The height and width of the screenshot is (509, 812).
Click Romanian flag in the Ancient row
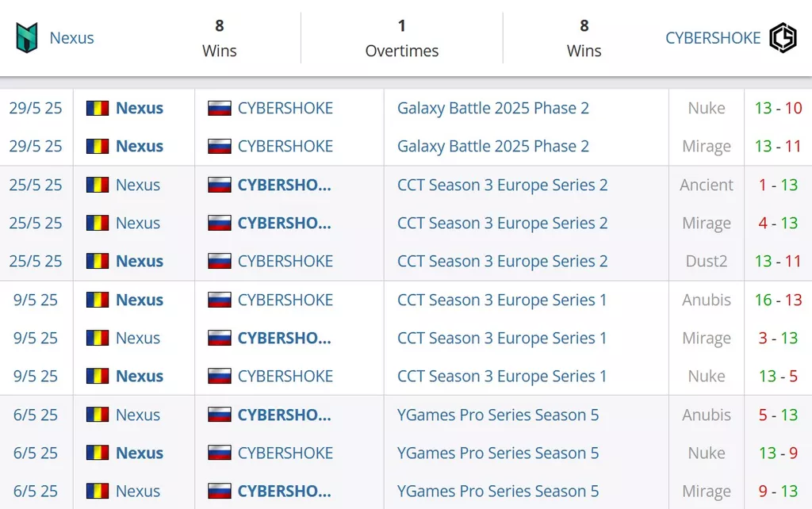98,185
